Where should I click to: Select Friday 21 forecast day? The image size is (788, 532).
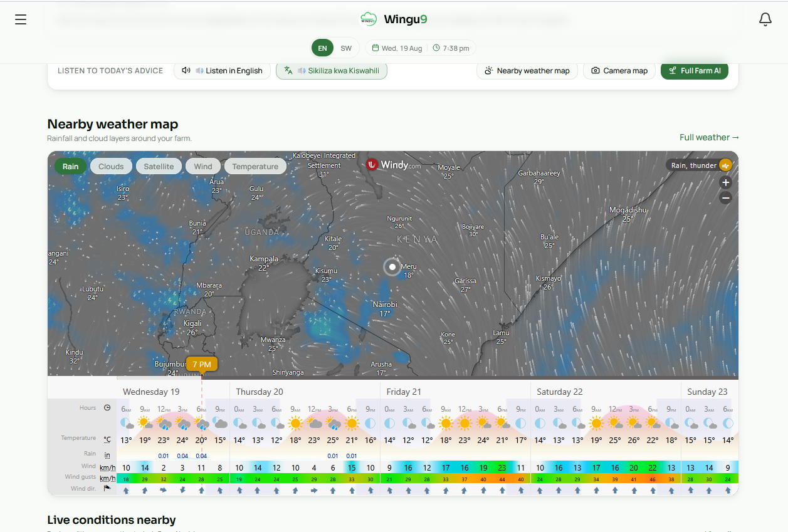pos(404,392)
